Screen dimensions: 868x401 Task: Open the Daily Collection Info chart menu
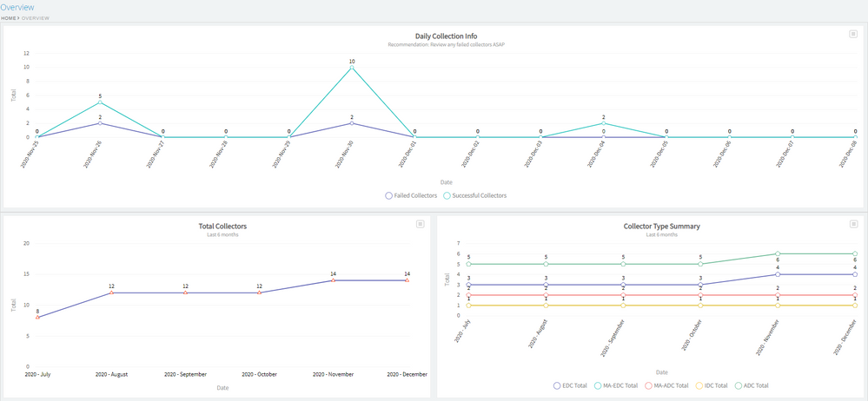pos(854,34)
